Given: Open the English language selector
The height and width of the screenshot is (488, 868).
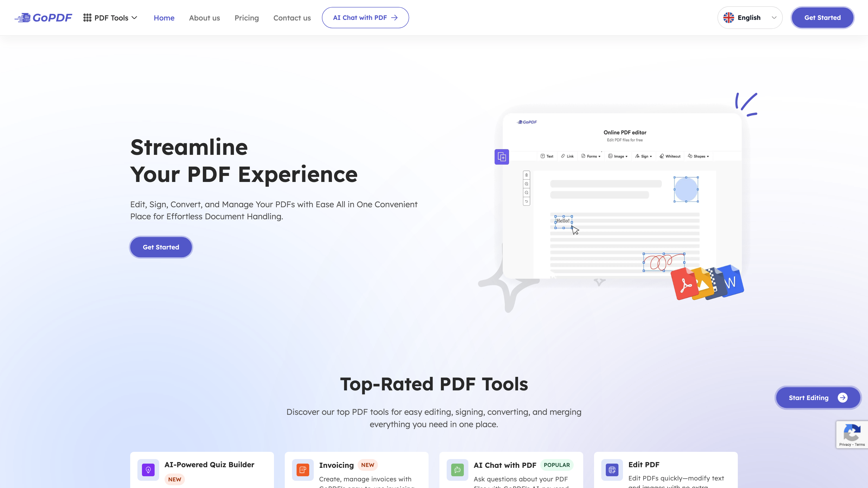Looking at the screenshot, I should tap(750, 17).
